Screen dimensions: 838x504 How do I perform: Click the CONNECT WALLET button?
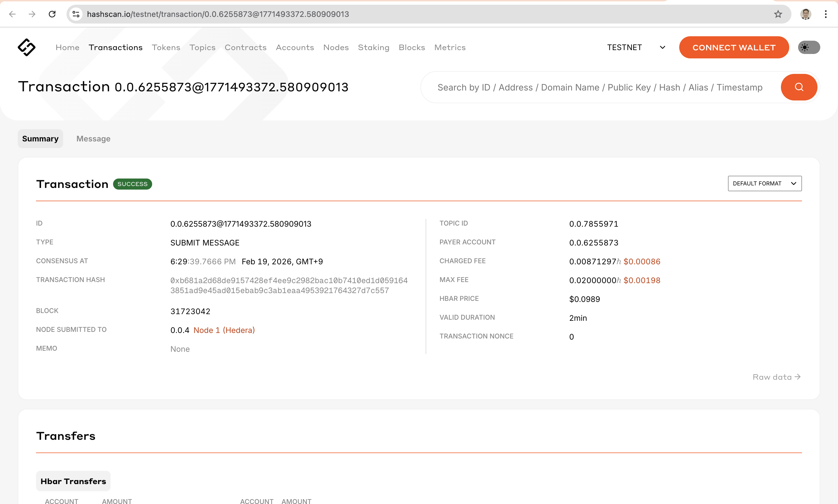click(x=734, y=47)
